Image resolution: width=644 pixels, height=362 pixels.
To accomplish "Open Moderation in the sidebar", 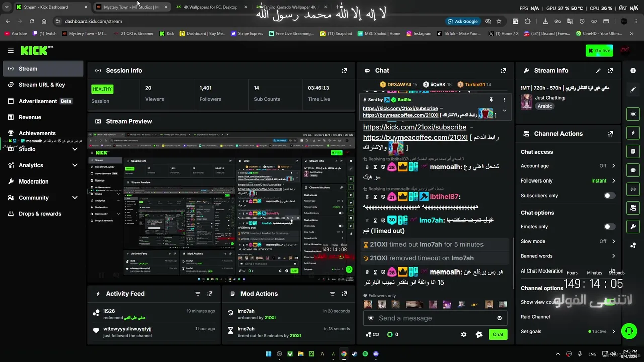I will [43, 182].
